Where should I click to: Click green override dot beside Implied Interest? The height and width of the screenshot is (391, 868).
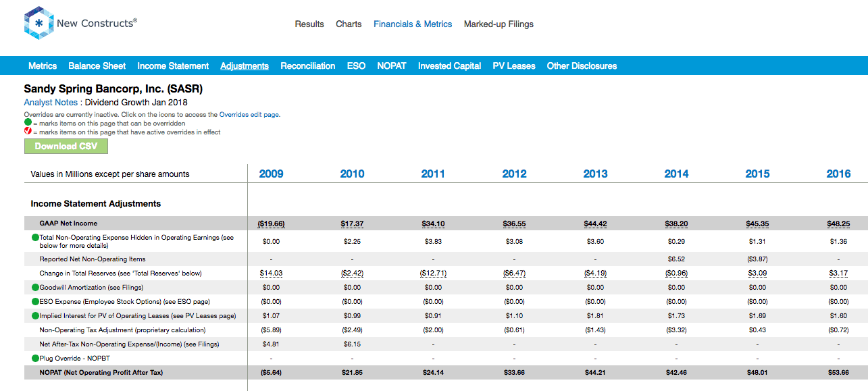pyautogui.click(x=35, y=316)
